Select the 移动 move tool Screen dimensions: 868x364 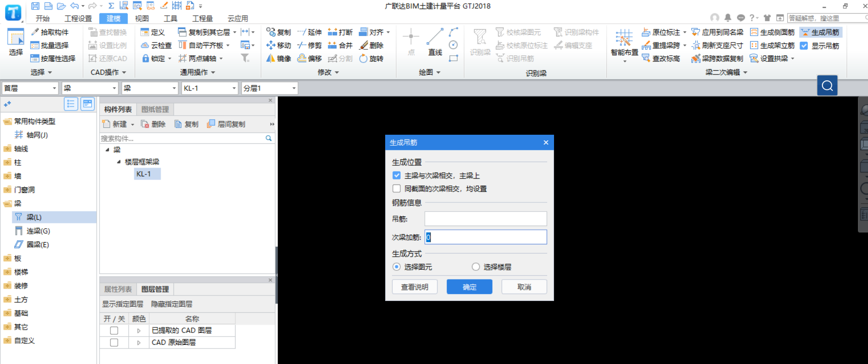point(278,45)
